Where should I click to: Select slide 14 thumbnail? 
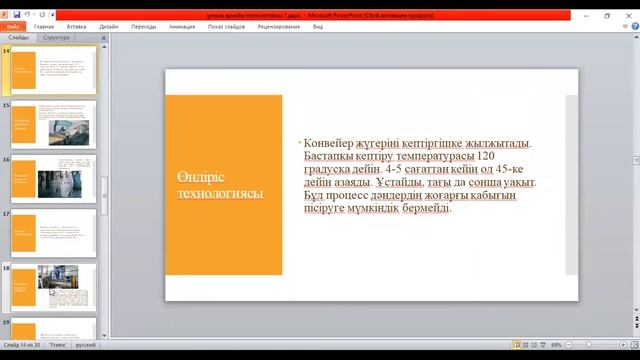(x=53, y=70)
